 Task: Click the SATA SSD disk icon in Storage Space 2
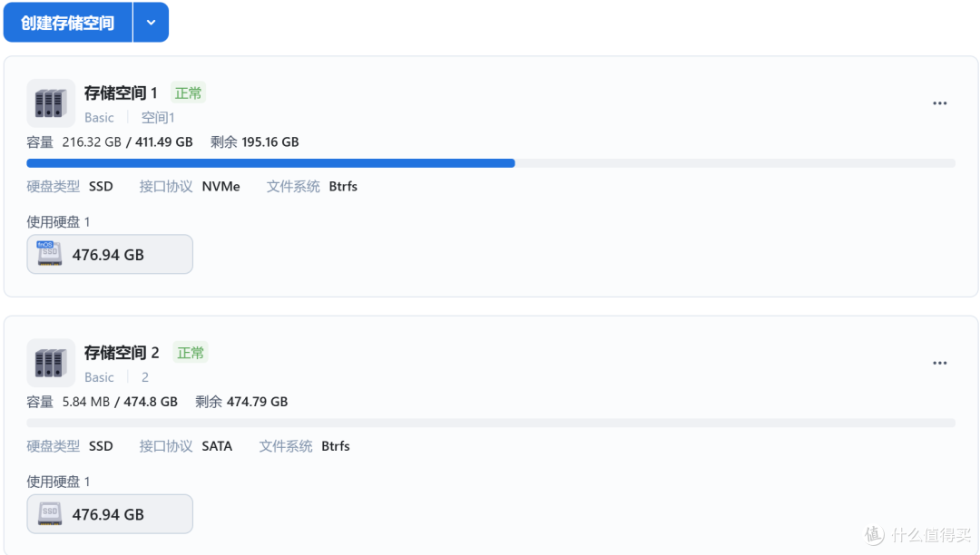(49, 514)
